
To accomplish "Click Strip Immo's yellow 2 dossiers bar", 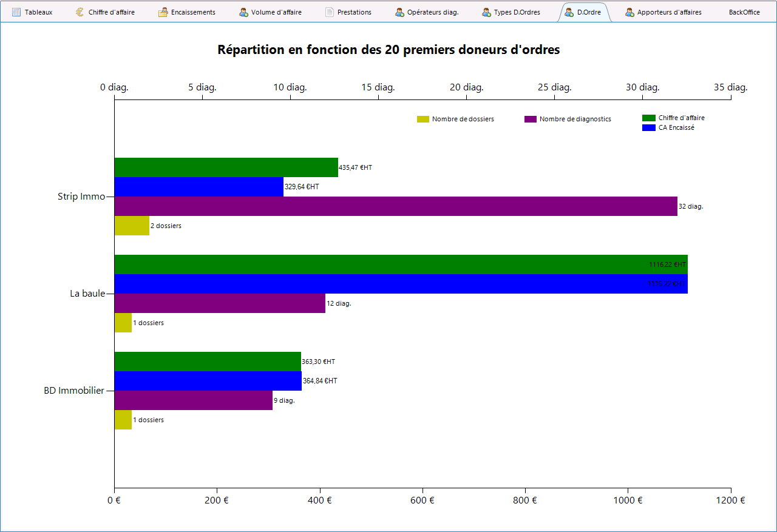I will coord(132,226).
